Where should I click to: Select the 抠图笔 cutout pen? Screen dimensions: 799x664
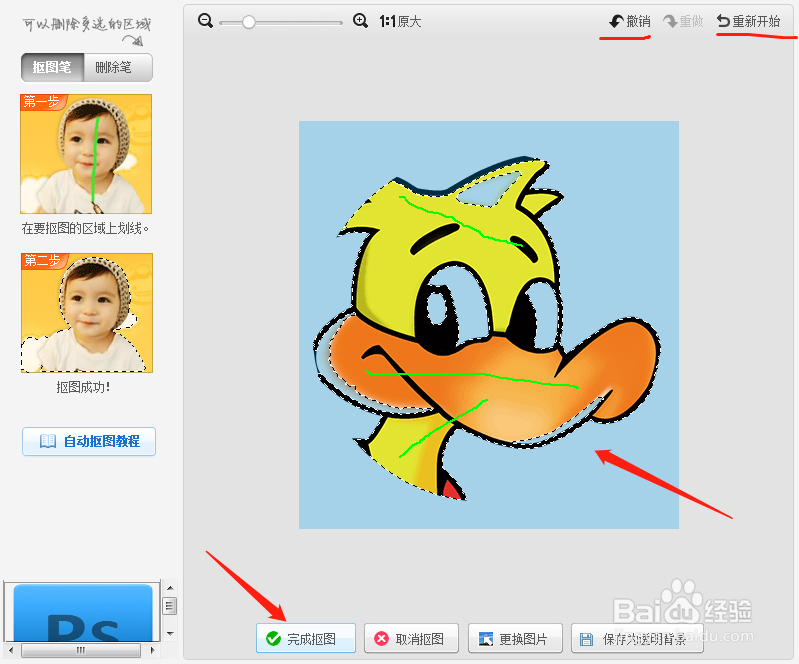pyautogui.click(x=52, y=67)
